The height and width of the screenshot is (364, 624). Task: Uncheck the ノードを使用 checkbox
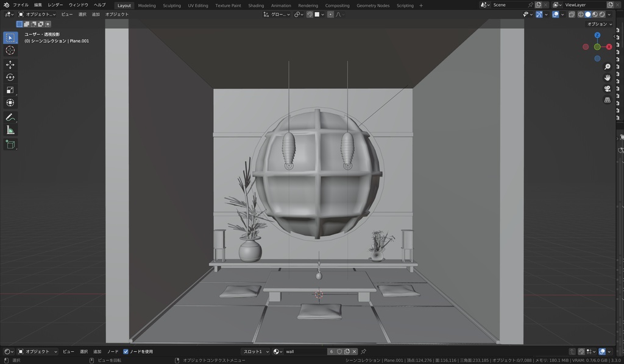click(x=126, y=351)
